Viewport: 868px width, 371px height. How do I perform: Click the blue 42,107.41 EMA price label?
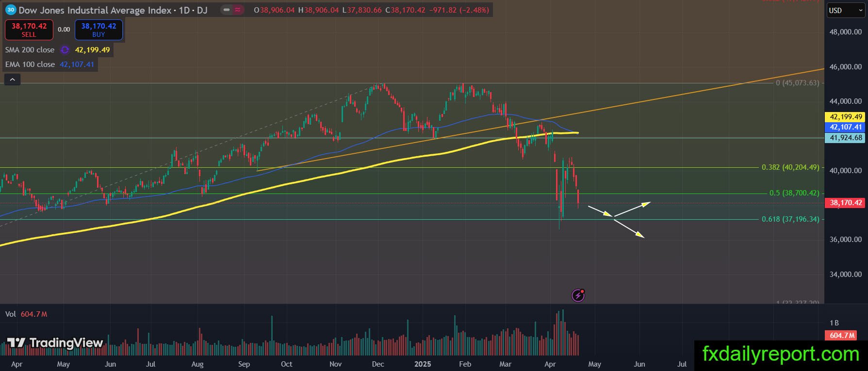(846, 127)
